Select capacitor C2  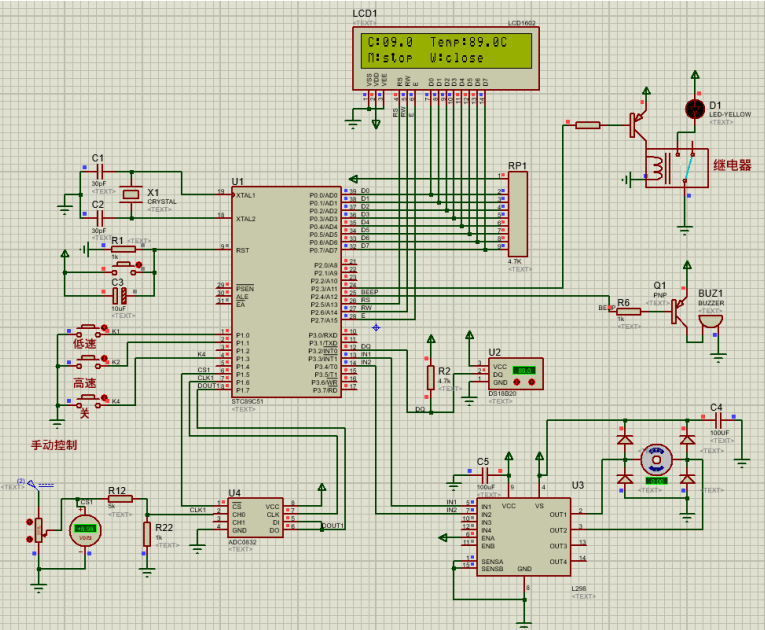pos(100,218)
